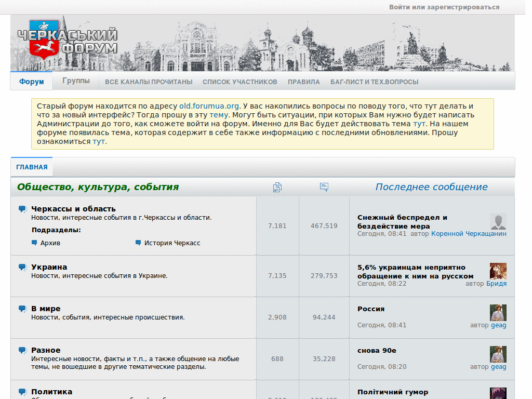Open the Форум tab

click(x=32, y=82)
